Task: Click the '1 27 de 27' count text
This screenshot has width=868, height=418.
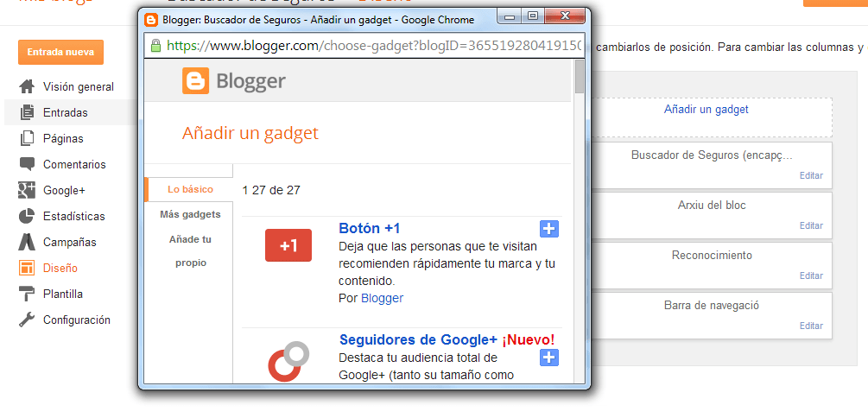Action: point(271,191)
